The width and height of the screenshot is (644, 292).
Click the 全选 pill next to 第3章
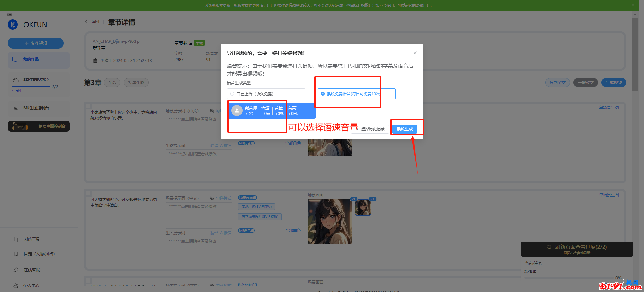(112, 83)
